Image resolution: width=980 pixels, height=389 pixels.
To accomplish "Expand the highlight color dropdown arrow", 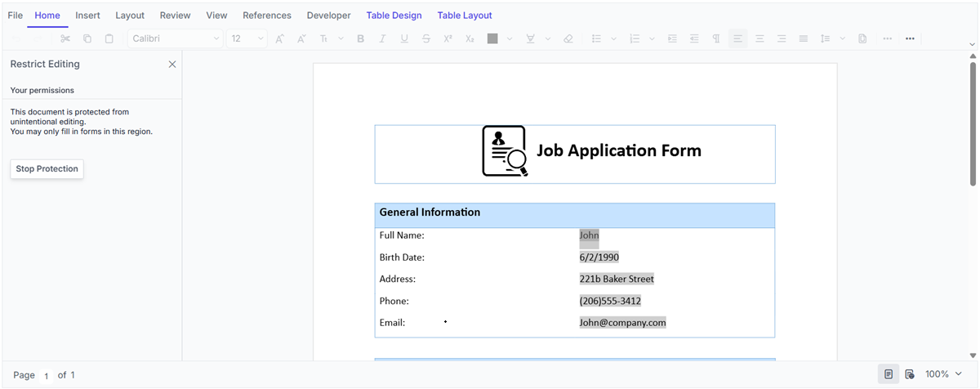I will pos(548,38).
